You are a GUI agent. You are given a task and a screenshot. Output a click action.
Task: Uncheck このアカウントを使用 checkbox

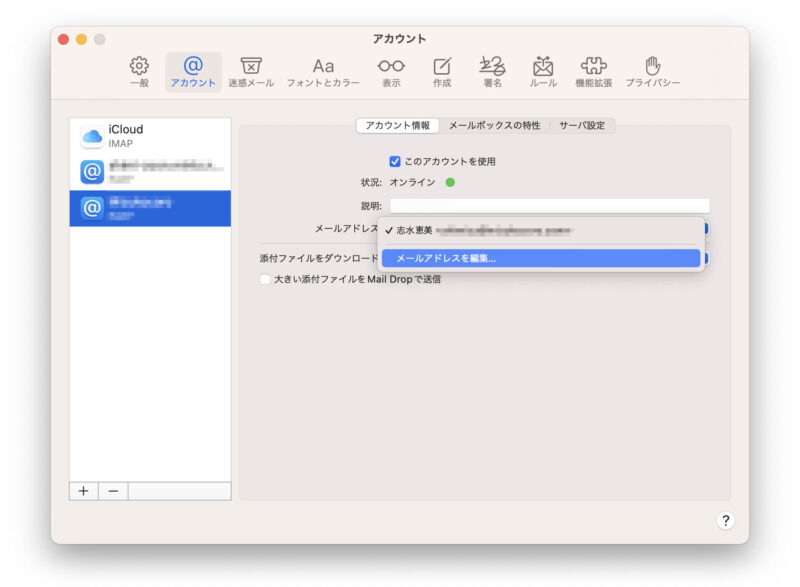tap(395, 161)
